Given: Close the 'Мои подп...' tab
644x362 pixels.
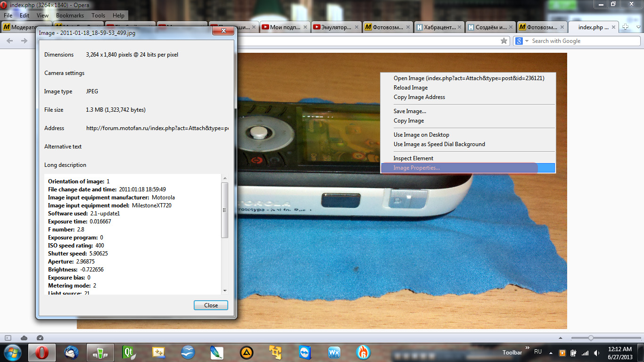Looking at the screenshot, I should (x=305, y=27).
